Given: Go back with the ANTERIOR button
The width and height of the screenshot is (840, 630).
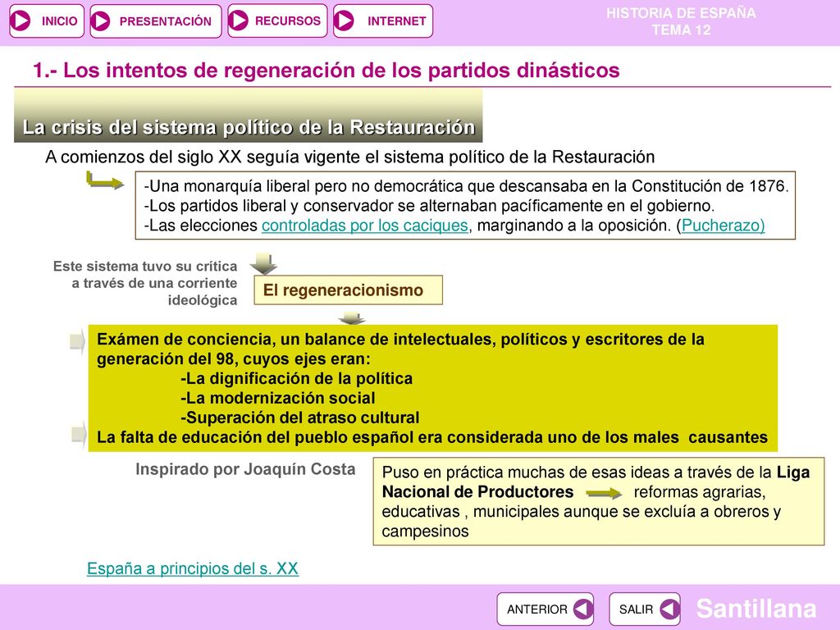Looking at the screenshot, I should pyautogui.click(x=546, y=609).
